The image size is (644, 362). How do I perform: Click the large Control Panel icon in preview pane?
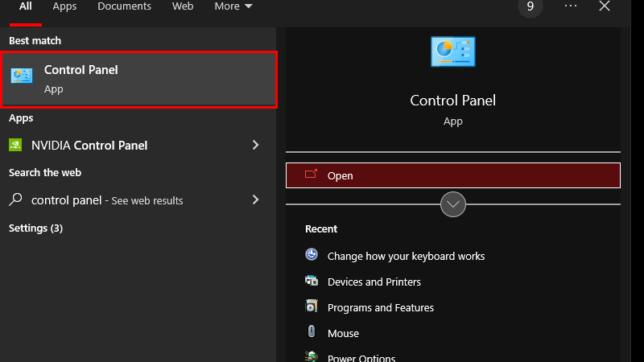[x=453, y=51]
